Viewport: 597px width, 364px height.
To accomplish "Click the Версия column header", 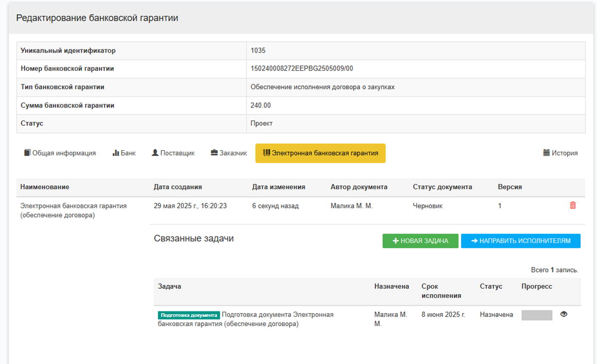I will pos(510,187).
